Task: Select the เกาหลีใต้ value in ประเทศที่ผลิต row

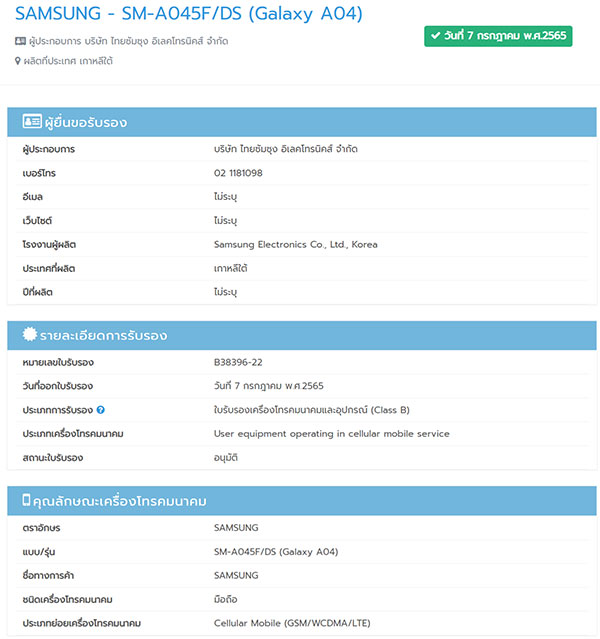Action: click(x=230, y=269)
